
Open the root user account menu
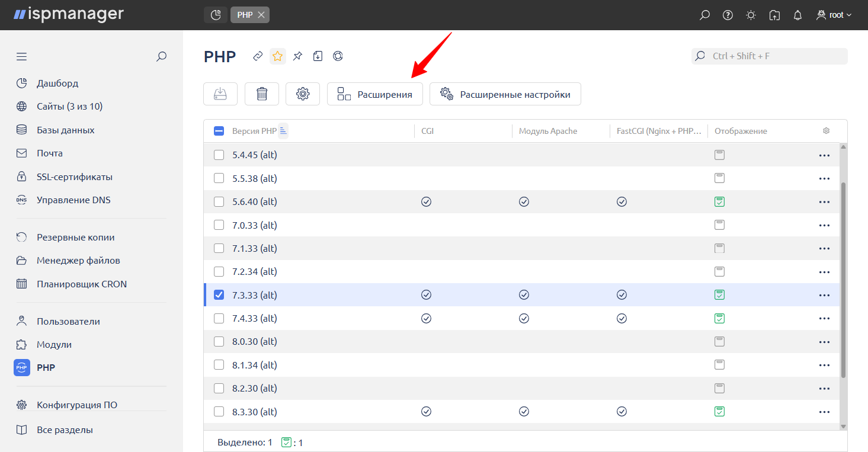click(833, 15)
